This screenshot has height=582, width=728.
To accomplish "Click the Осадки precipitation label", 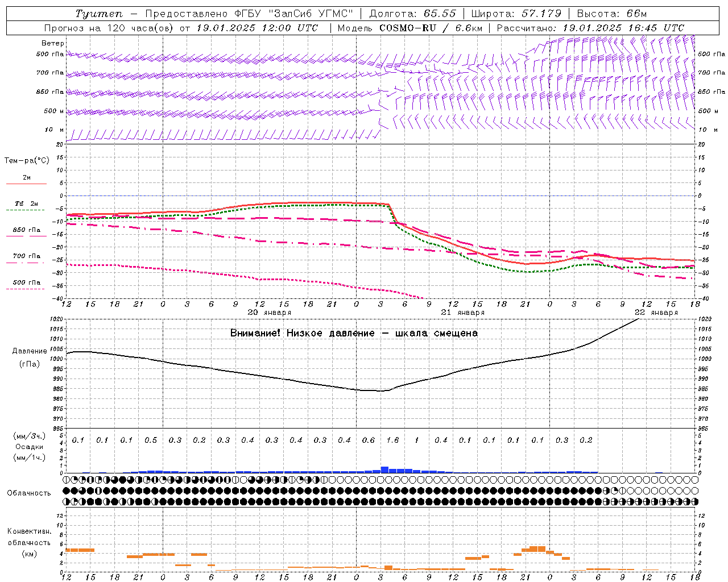I will tap(30, 447).
